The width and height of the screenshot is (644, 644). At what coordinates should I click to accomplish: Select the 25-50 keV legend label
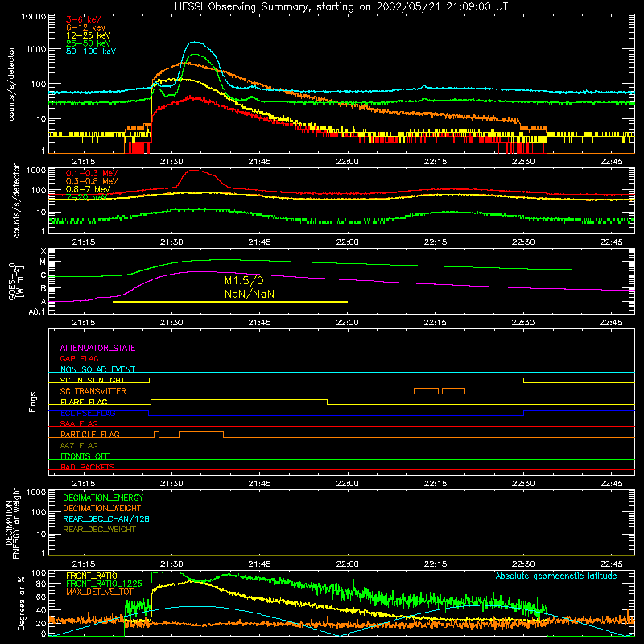[x=89, y=43]
